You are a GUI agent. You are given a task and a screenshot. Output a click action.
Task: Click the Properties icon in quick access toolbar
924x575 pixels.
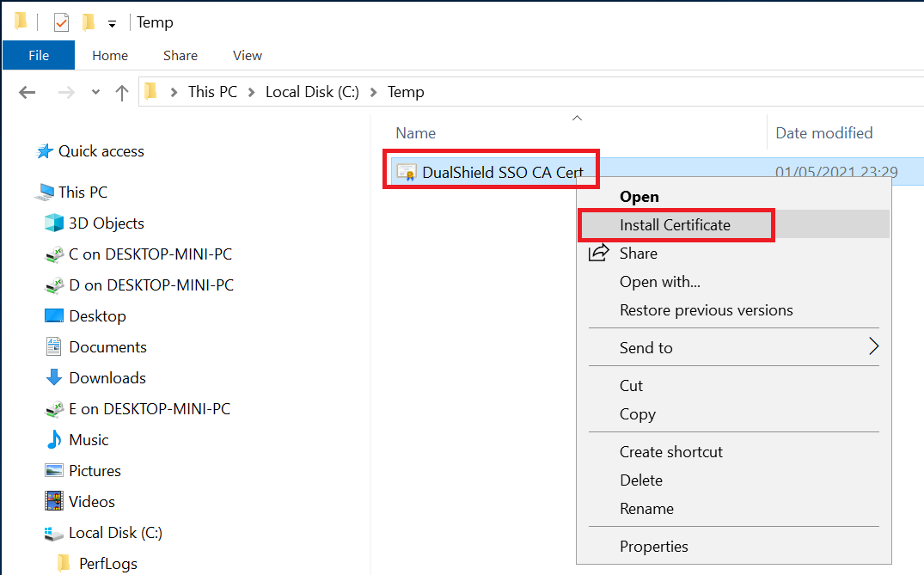[x=61, y=22]
